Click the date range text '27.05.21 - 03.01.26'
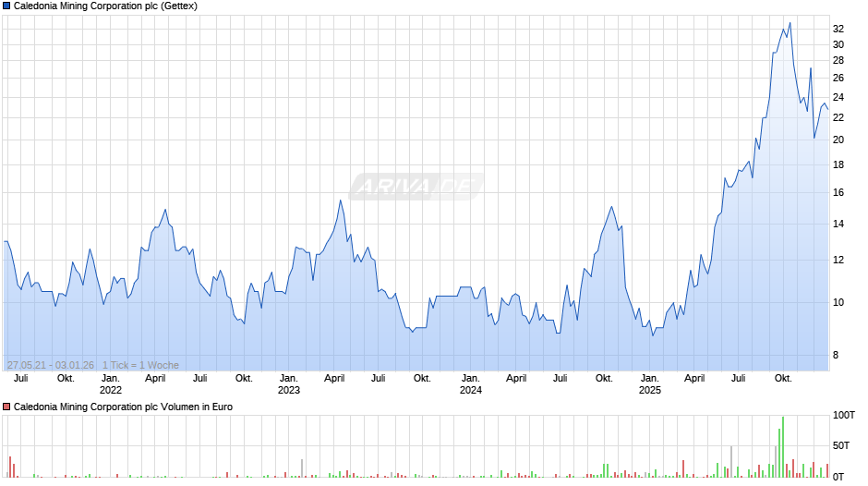The width and height of the screenshot is (868, 486). [x=51, y=365]
